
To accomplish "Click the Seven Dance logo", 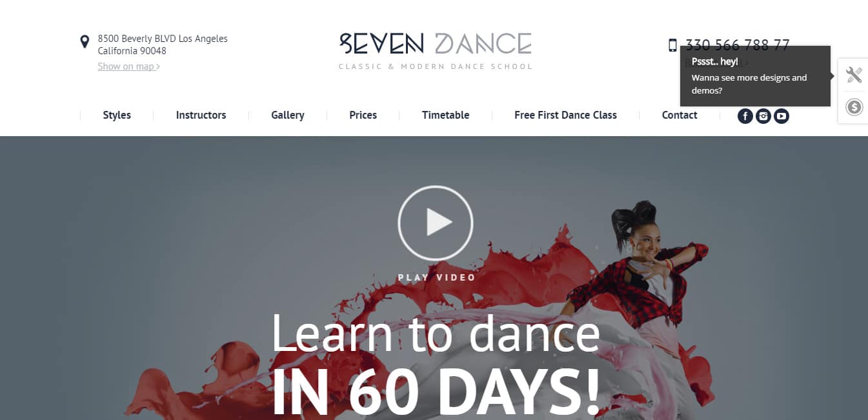I will tap(436, 50).
